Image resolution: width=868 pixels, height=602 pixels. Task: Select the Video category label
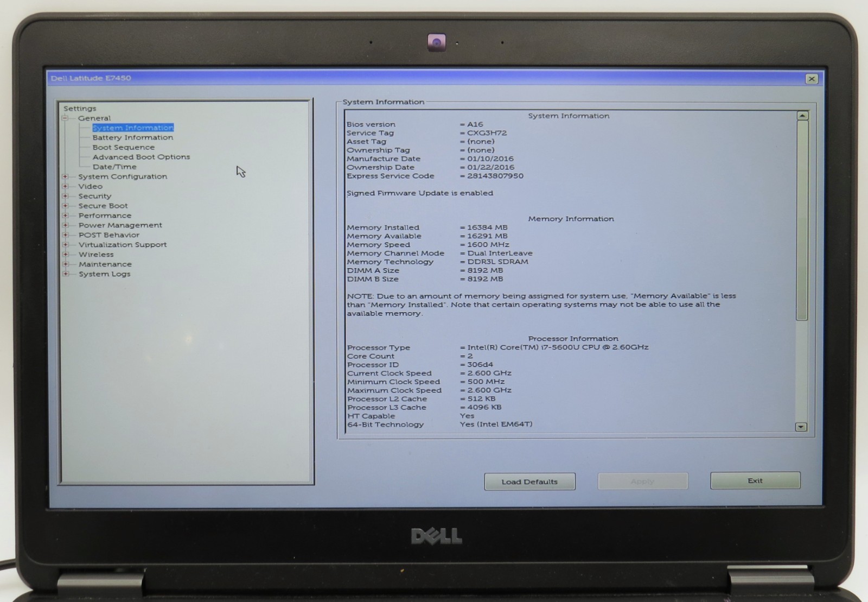pyautogui.click(x=90, y=186)
